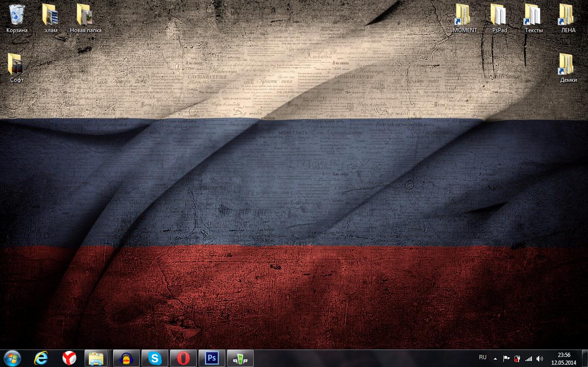Select the Новая папка folder
The height and width of the screenshot is (367, 588).
86,15
